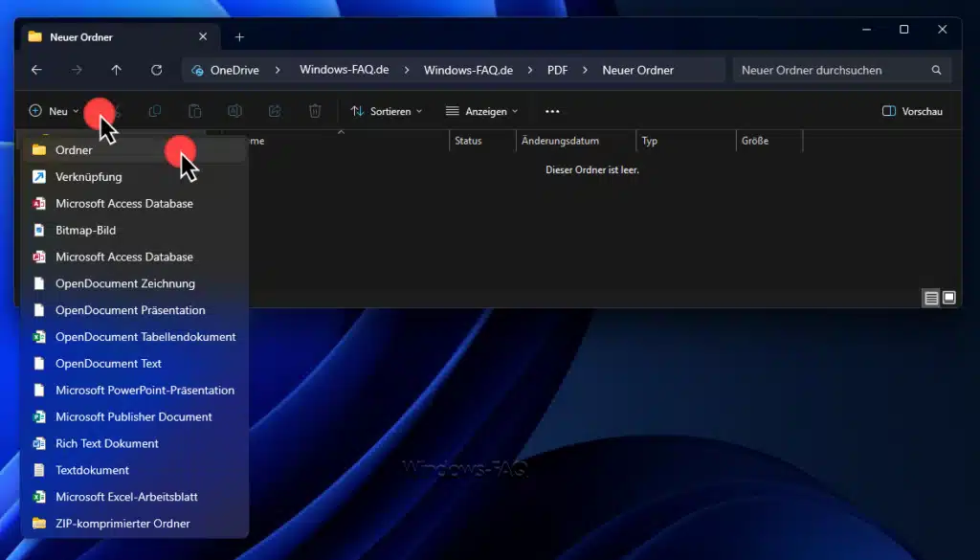Click OneDrive in the address bar
This screenshot has height=560, width=980.
pos(234,70)
